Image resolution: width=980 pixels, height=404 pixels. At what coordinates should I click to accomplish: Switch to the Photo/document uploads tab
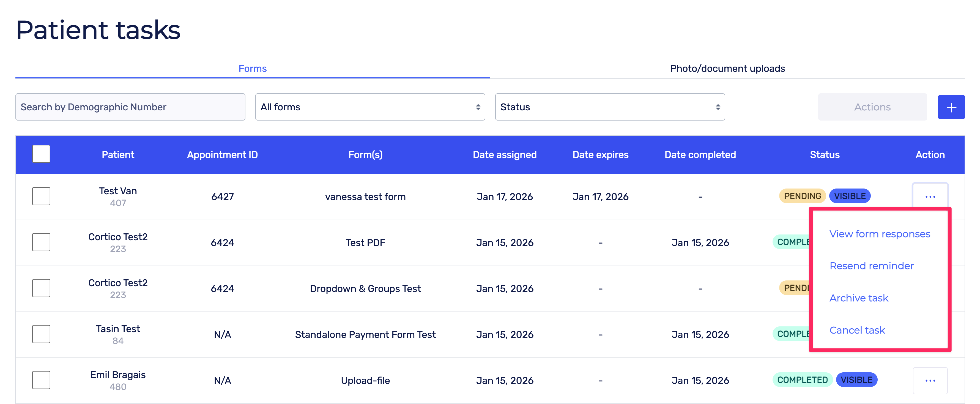click(x=727, y=69)
